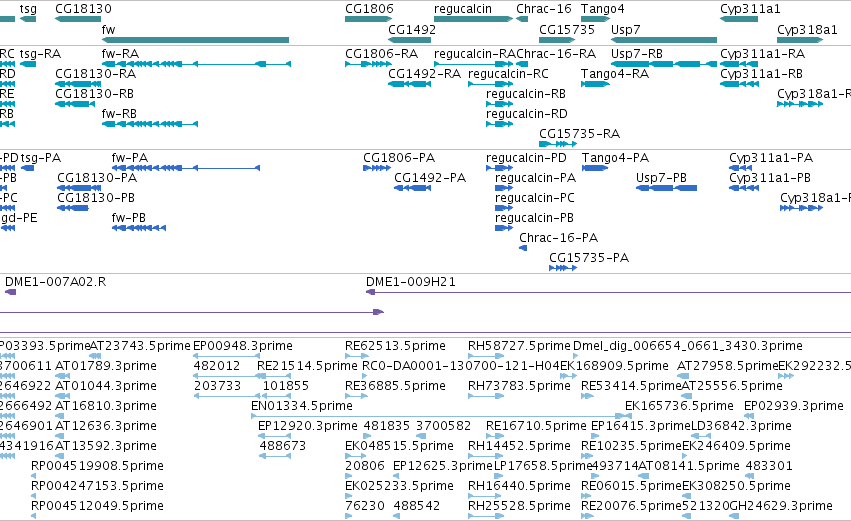Click the fw-RA transcript label
Screen dimensions: 851x521
(x=120, y=54)
